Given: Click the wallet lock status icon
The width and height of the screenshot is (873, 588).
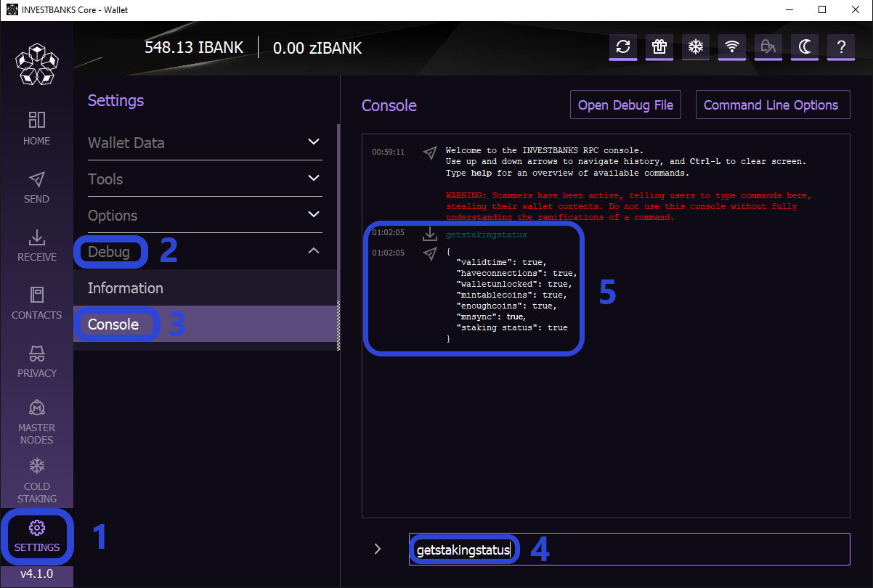Looking at the screenshot, I should point(768,47).
